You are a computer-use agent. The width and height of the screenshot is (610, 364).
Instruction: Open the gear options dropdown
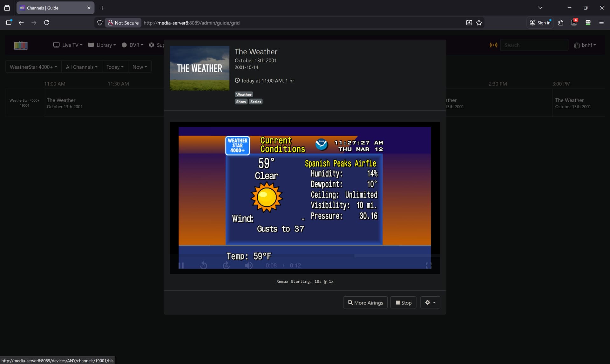(x=430, y=303)
